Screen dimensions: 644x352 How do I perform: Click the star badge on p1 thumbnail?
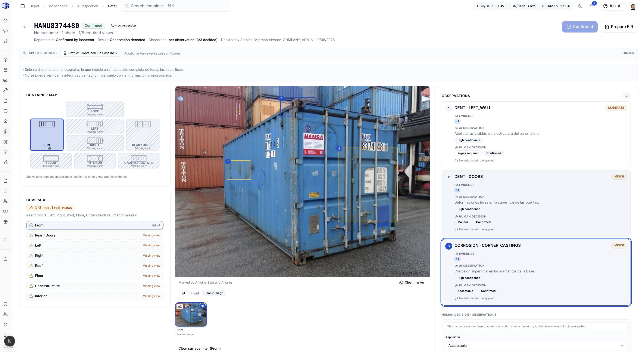203,306
